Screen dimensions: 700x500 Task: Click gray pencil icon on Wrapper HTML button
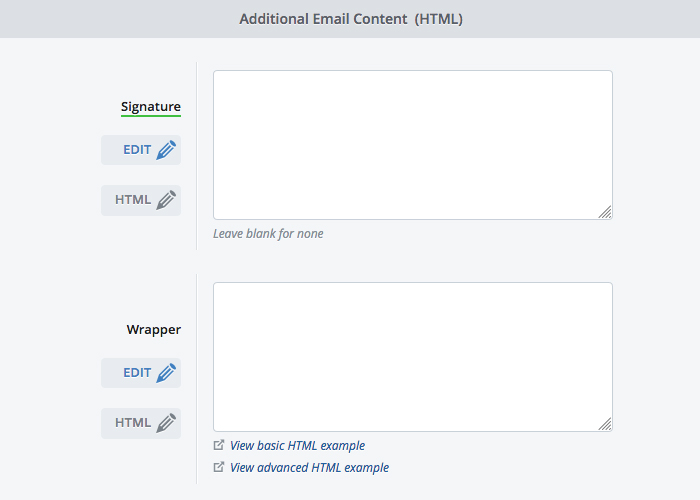166,423
